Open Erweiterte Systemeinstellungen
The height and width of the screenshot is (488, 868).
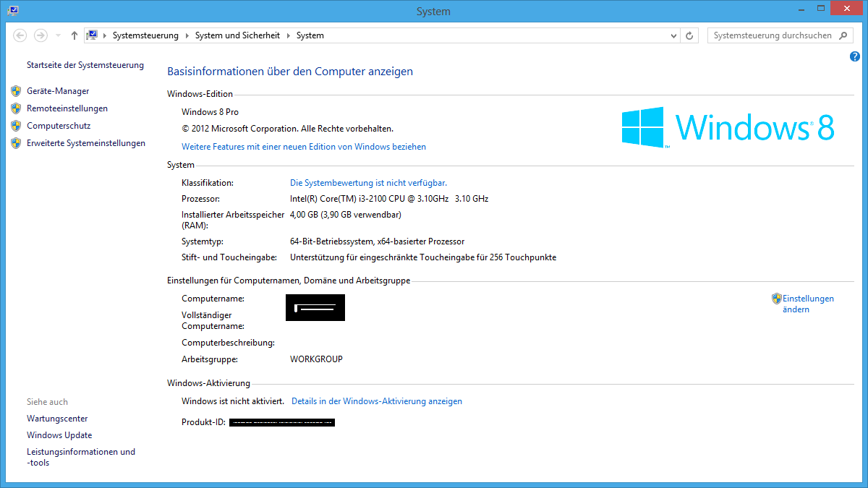[x=86, y=143]
